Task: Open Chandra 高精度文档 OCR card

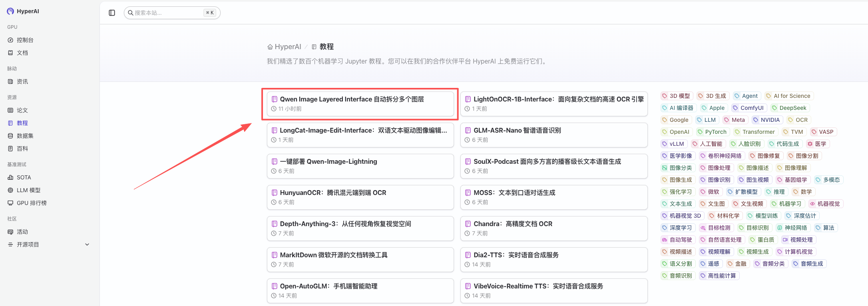Action: 554,229
